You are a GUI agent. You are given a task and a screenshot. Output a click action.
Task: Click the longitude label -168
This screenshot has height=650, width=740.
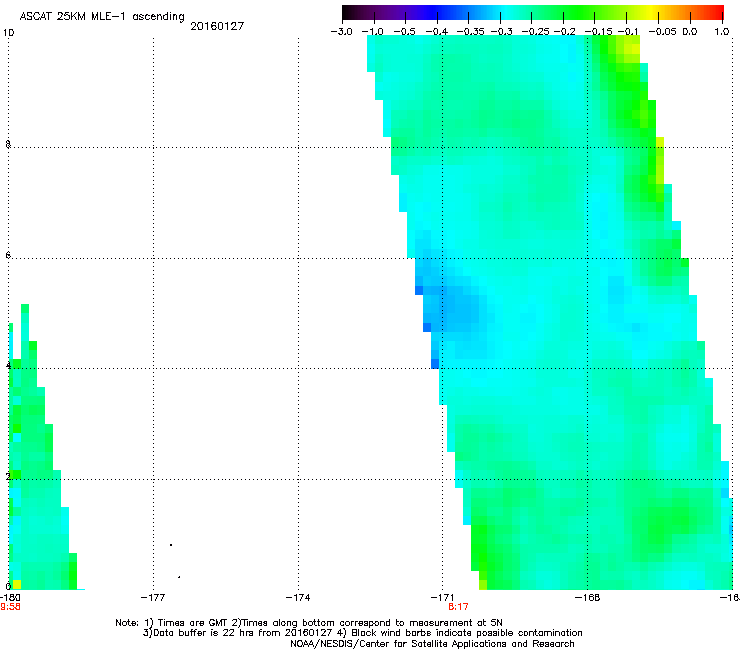(588, 598)
